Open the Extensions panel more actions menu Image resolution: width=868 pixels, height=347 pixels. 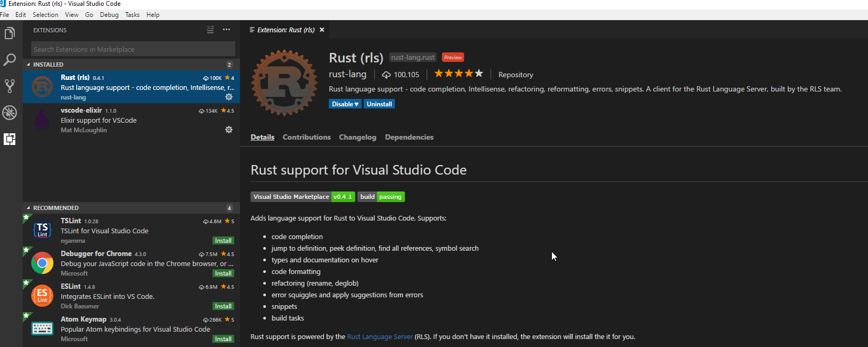tap(226, 30)
